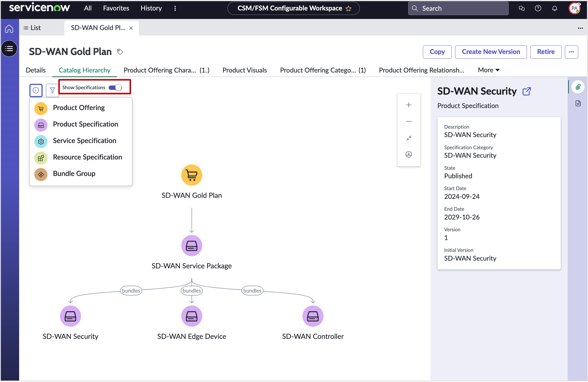Open the attachments paperclip icon
Image resolution: width=588 pixels, height=382 pixels.
(x=578, y=87)
